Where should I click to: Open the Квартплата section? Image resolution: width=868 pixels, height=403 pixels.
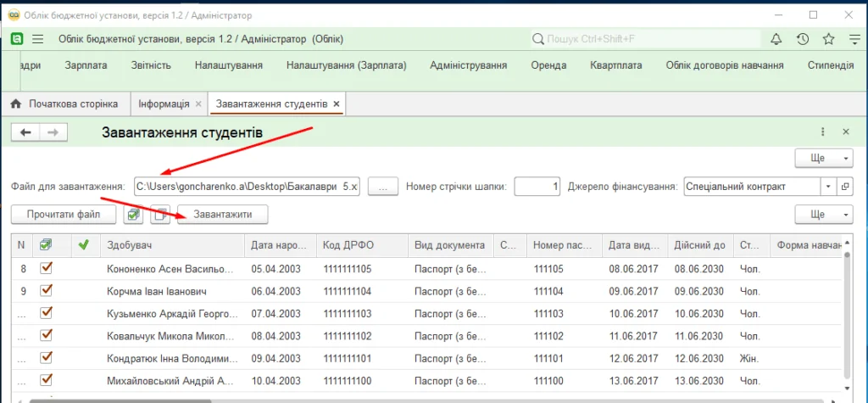pos(616,65)
